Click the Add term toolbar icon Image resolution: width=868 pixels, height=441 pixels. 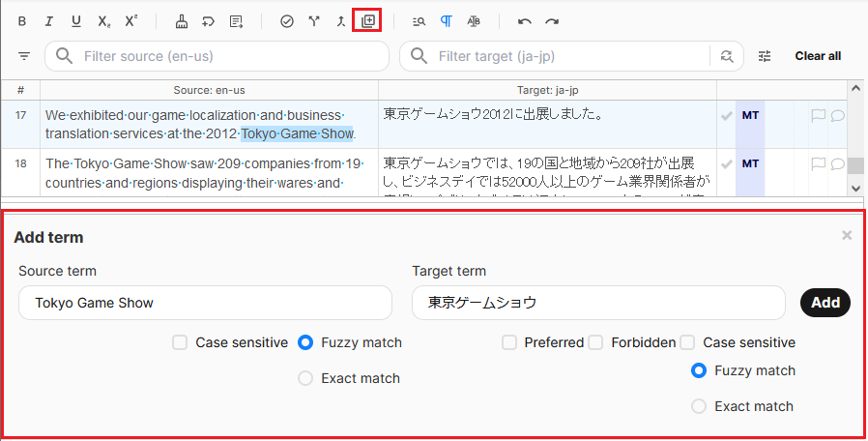[367, 20]
